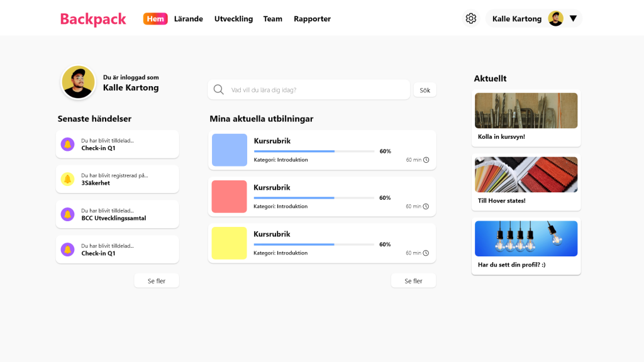The height and width of the screenshot is (362, 644).
Task: Click the Backpack logo
Action: pyautogui.click(x=93, y=19)
